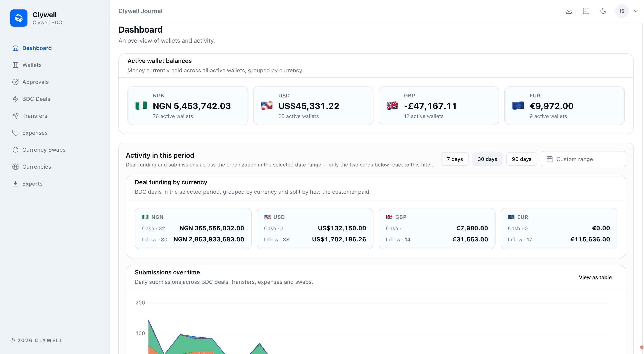Click NGN 2,853,933,683.00 inflow amount

(209, 239)
